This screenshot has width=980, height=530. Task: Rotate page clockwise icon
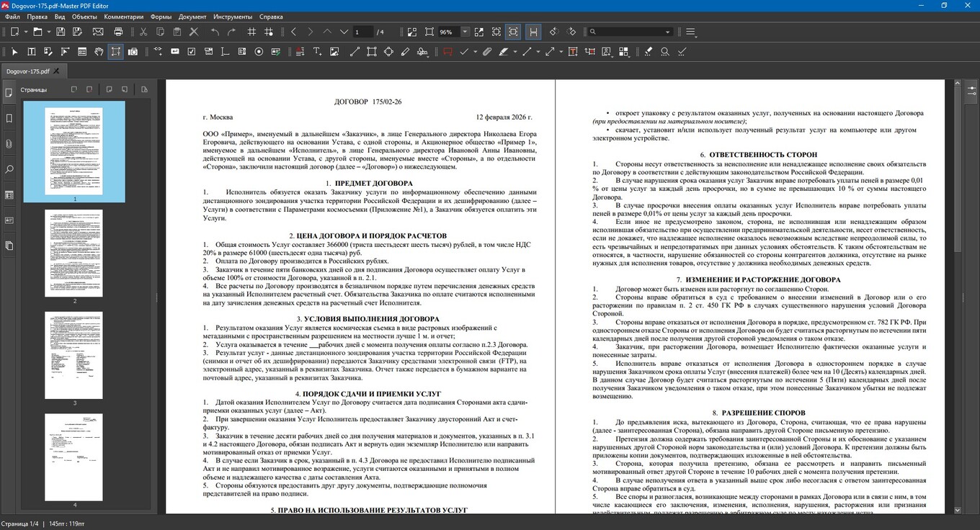(x=571, y=32)
